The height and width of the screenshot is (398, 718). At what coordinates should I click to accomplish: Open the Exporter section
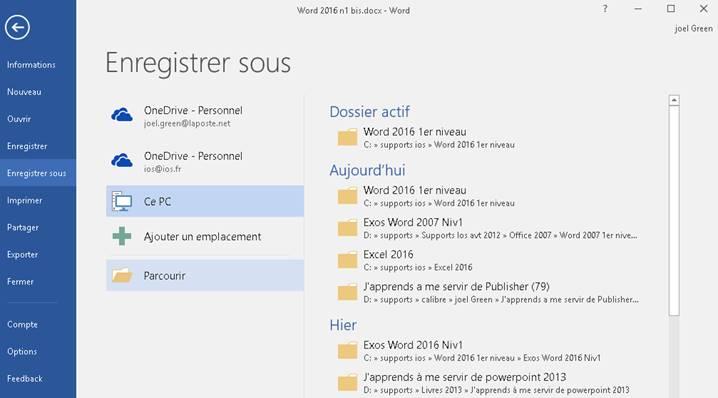[x=22, y=255]
